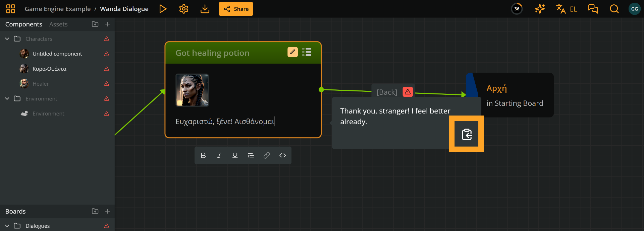Click the edit pencil icon on node

point(293,52)
